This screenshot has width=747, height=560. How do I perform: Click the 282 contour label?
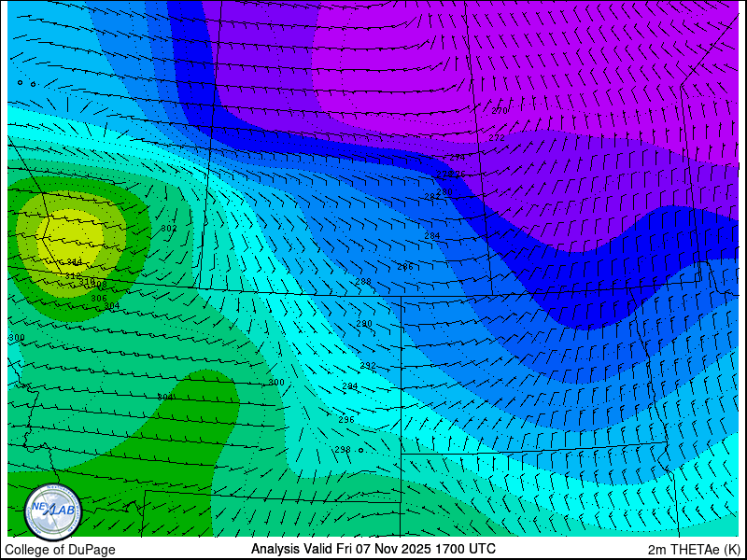tap(432, 196)
